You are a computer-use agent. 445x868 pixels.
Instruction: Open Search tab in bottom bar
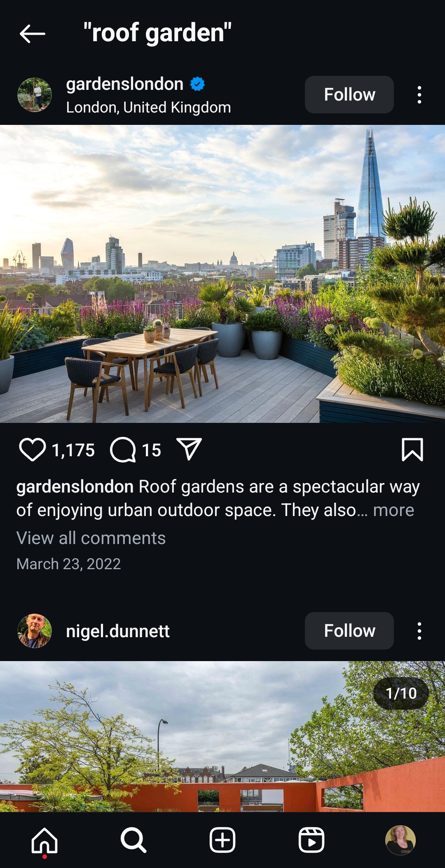(133, 840)
